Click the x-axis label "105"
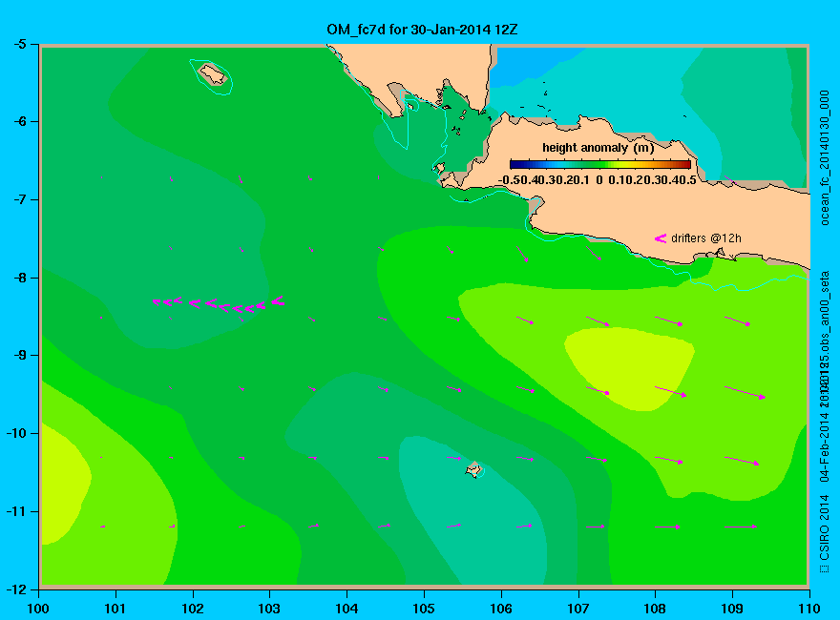Viewport: 840px width, 620px height. coord(424,609)
